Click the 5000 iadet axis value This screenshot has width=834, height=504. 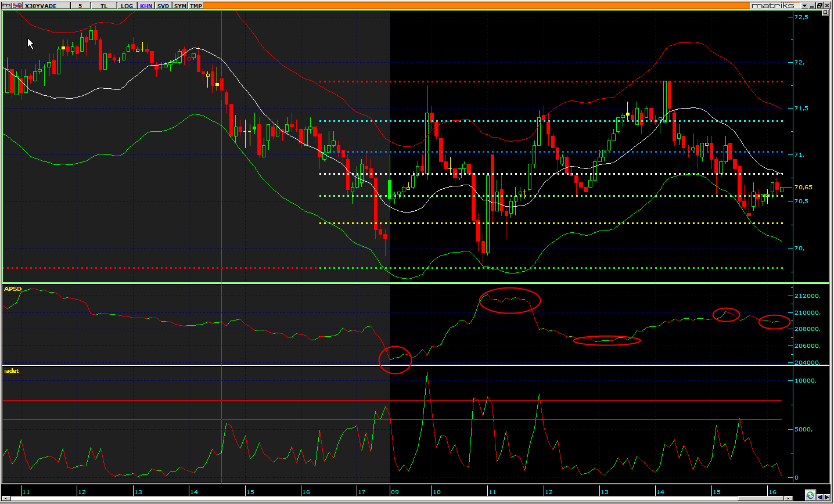804,430
